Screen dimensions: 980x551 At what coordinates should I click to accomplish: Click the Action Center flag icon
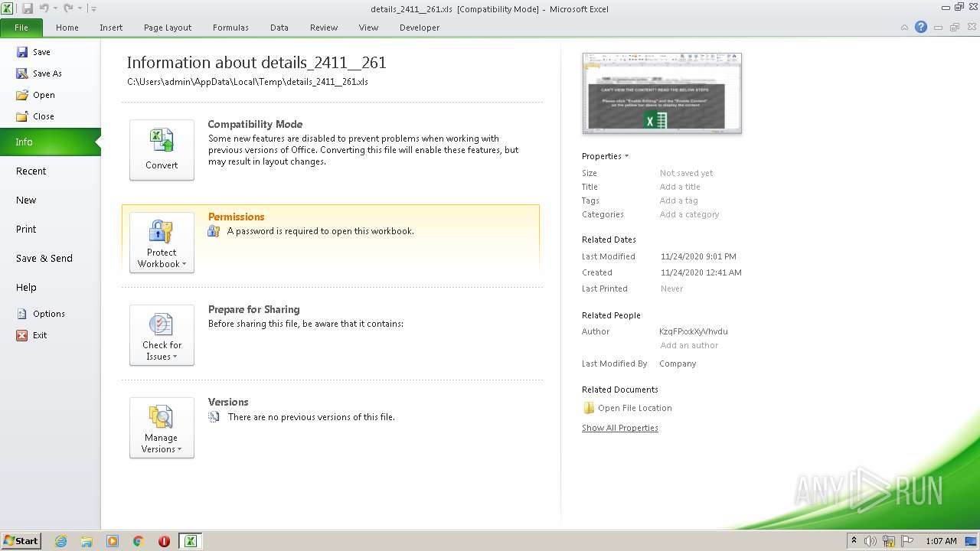(x=907, y=541)
